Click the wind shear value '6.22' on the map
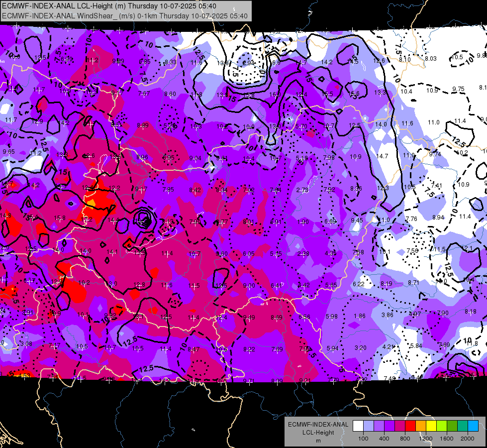The height and width of the screenshot is (448, 487). (359, 284)
